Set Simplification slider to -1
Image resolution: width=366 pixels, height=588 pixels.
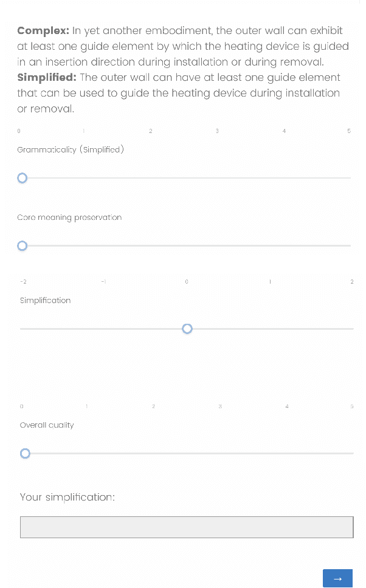(x=104, y=329)
